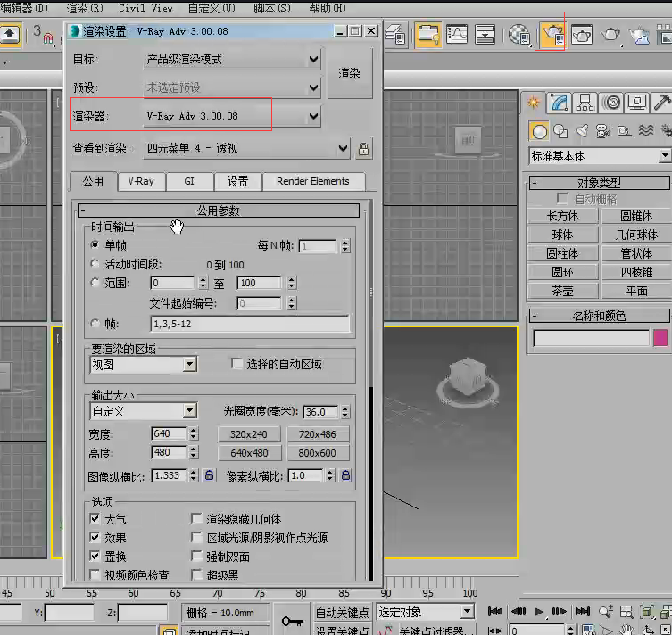The image size is (672, 635).
Task: Toggle 效果 effects checkbox
Action: point(95,537)
